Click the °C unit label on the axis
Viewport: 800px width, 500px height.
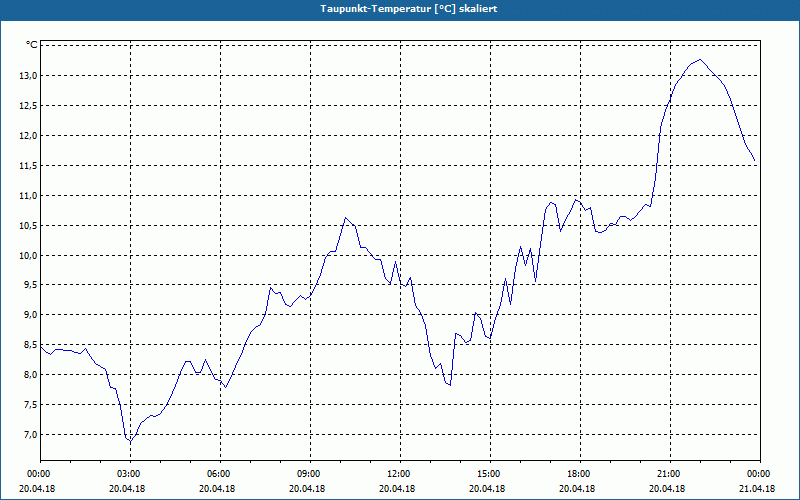pos(32,45)
